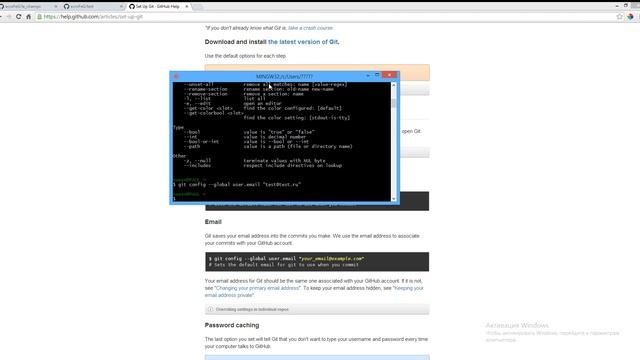Viewport: 640px width, 360px height.
Task: Click terminal line '-z, --null terminate values'
Action: click(x=254, y=161)
